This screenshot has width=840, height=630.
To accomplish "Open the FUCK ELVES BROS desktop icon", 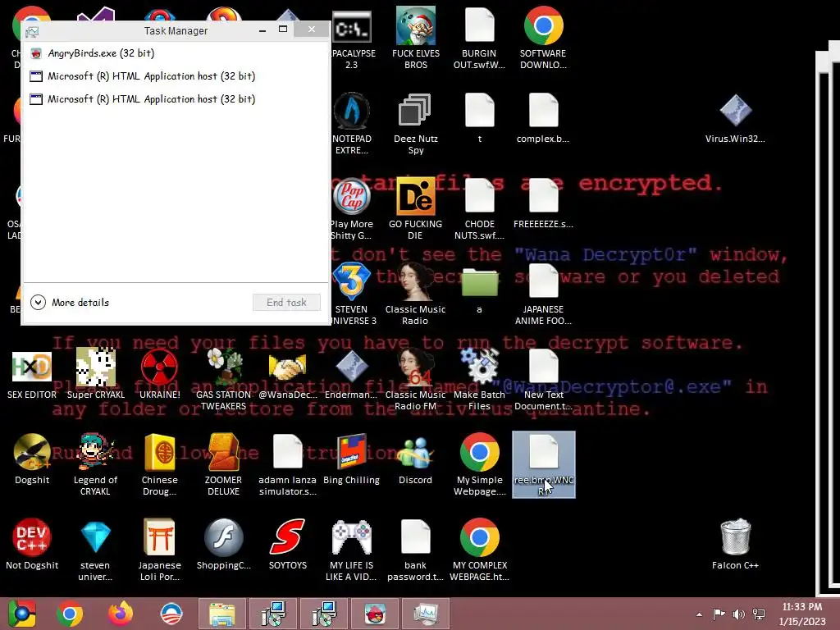I will tap(416, 39).
